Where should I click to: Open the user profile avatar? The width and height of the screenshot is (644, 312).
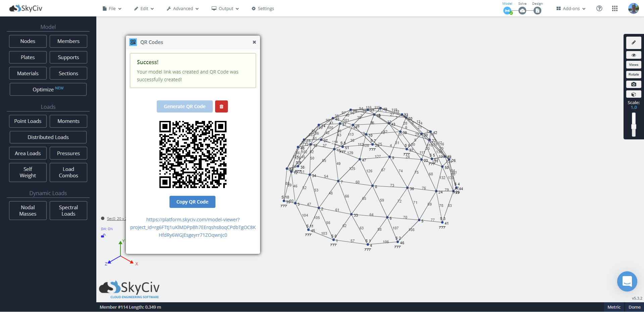point(634,8)
